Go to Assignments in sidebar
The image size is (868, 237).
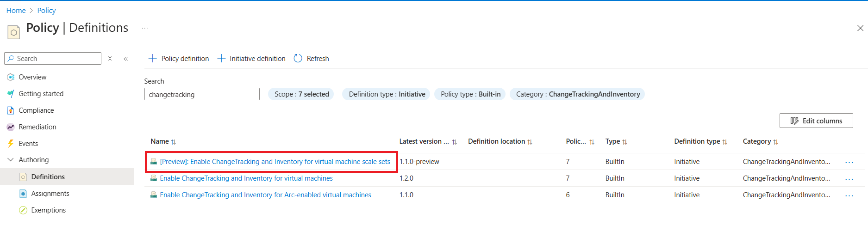click(50, 194)
